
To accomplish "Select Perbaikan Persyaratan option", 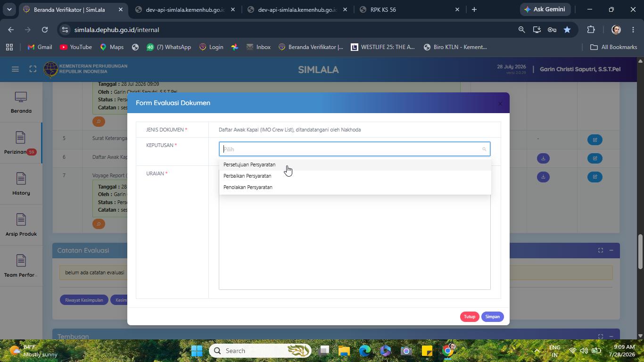I will point(355,176).
